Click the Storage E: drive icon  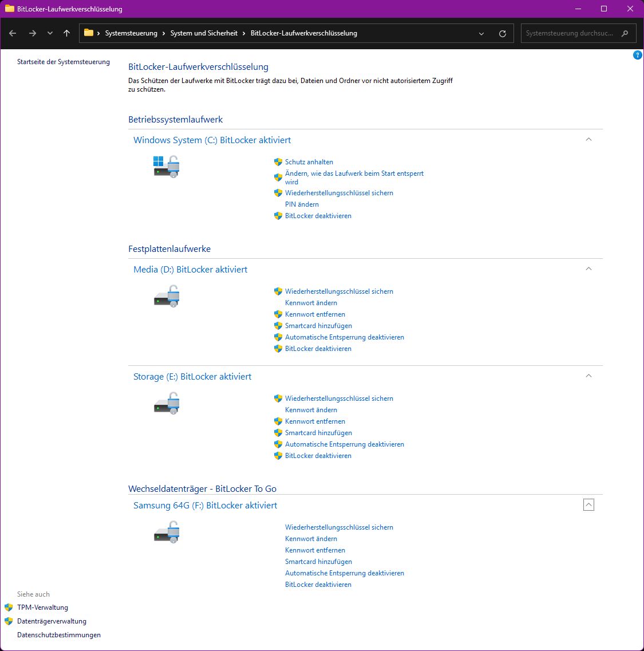tap(166, 403)
